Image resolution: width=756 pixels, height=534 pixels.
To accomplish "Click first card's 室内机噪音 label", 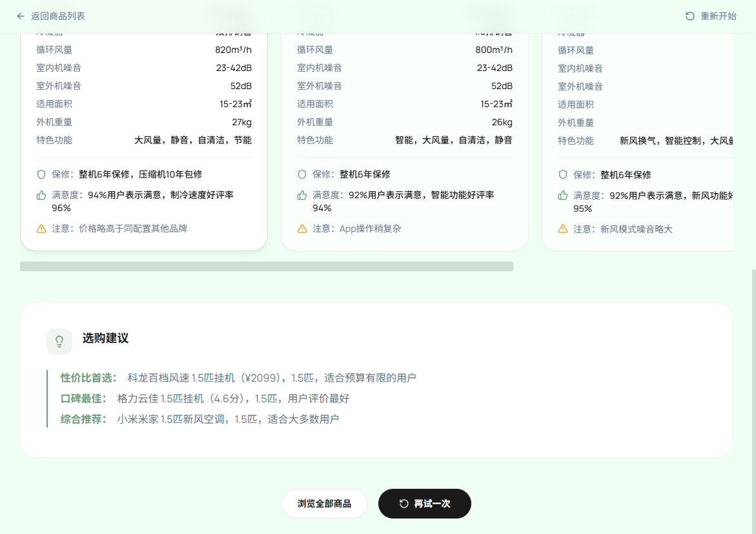I will click(x=59, y=68).
